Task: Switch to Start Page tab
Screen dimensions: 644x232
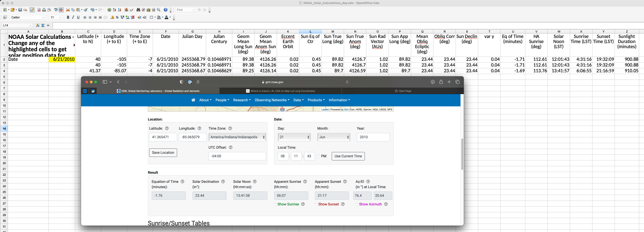Action: point(403,91)
